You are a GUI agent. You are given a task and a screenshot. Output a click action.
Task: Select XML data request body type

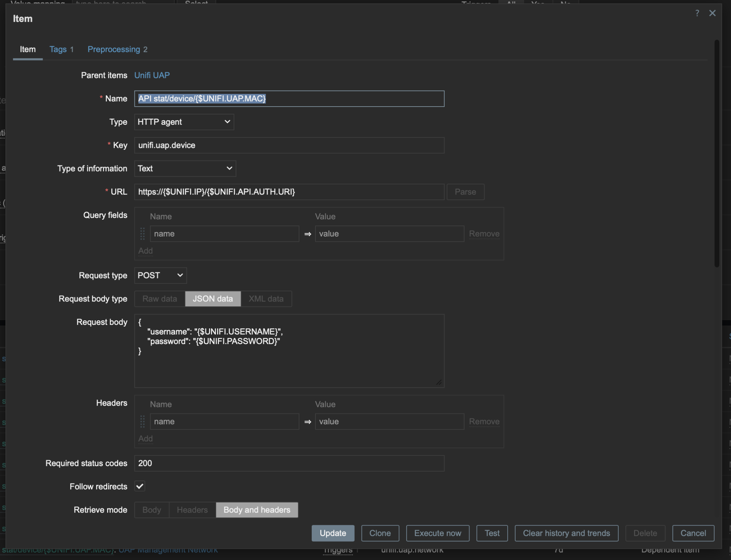266,299
